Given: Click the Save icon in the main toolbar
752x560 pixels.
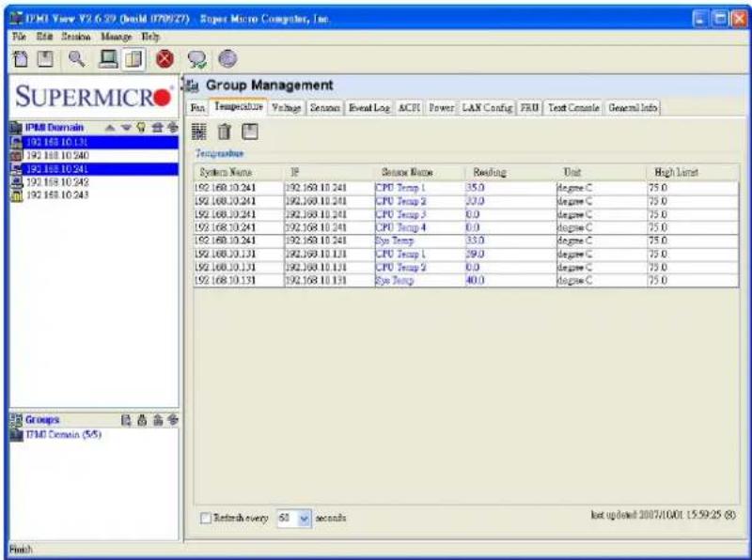Looking at the screenshot, I should tap(45, 59).
